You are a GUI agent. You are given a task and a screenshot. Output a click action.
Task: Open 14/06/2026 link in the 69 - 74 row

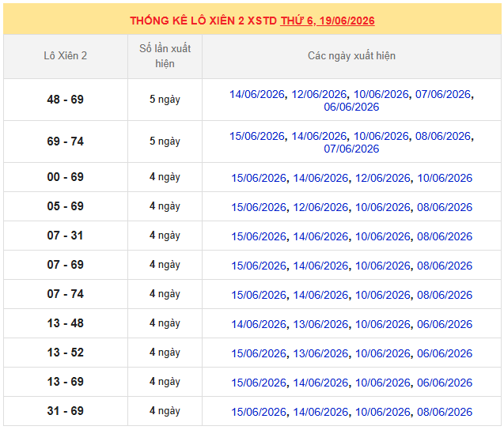point(319,136)
